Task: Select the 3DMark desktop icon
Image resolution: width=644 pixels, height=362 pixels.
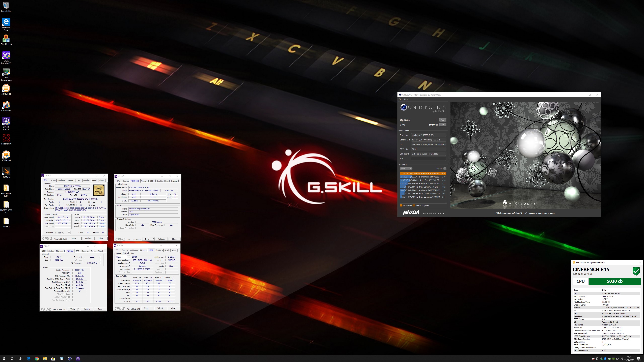Action: [x=6, y=173]
